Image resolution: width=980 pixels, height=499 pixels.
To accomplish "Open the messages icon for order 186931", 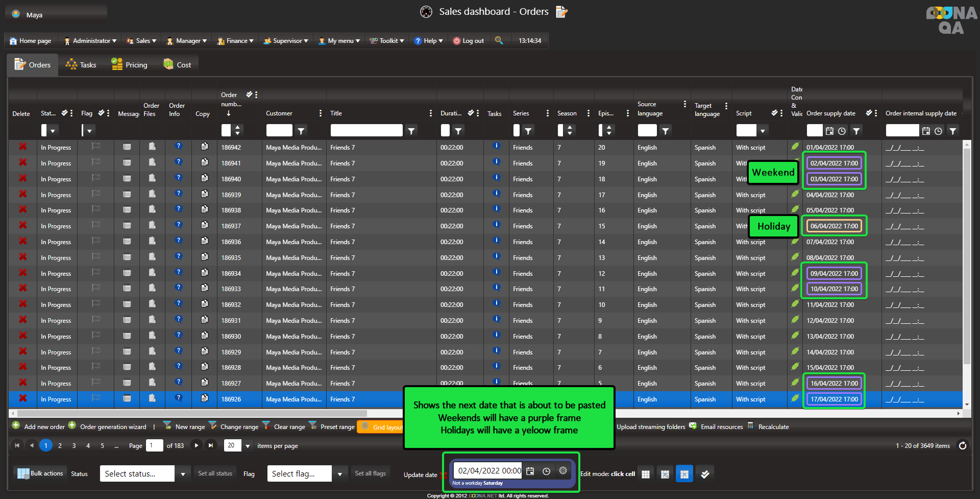I will coord(127,320).
